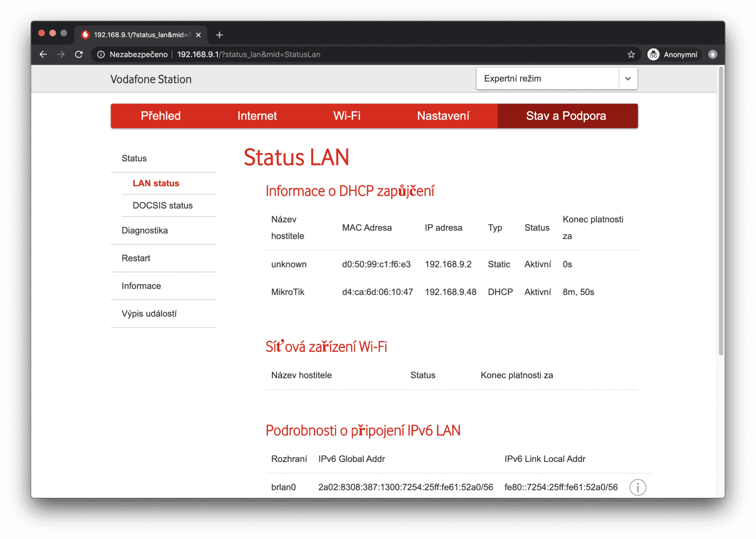Open a new tab with plus icon
756x539 pixels.
(x=219, y=35)
